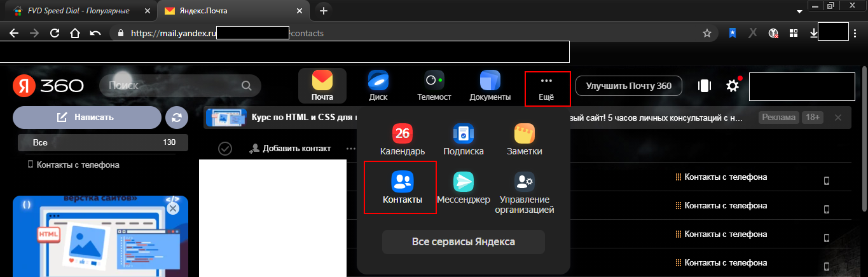The height and width of the screenshot is (277, 868).
Task: Open Подписка from the services popup
Action: click(464, 140)
